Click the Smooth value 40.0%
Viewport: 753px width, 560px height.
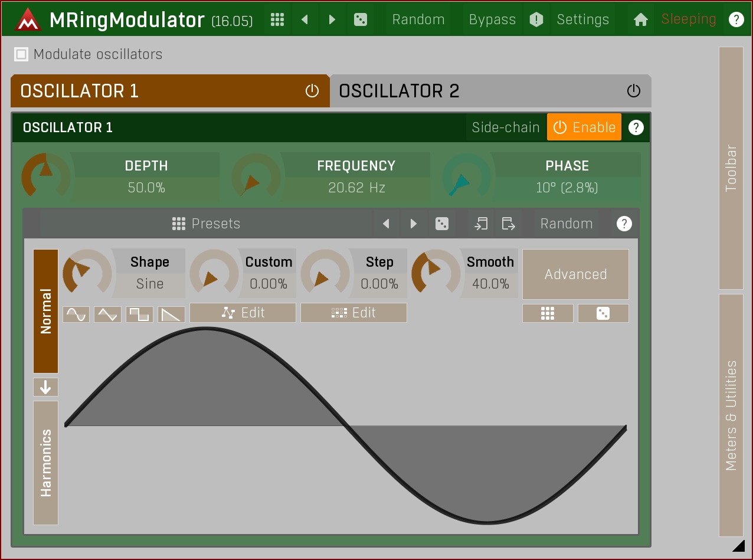click(x=490, y=284)
